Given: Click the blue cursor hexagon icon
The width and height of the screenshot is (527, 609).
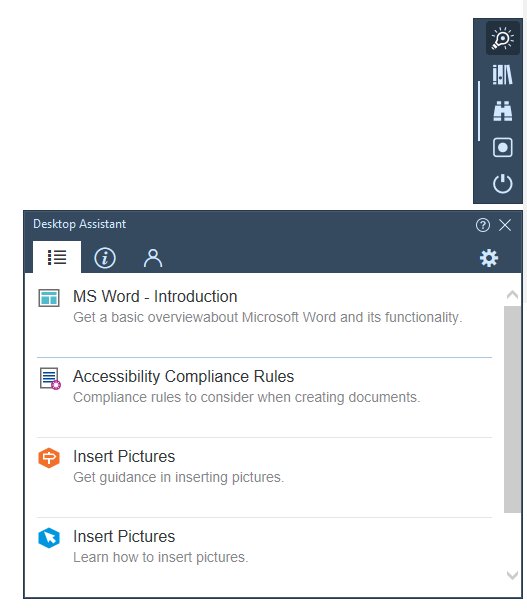Looking at the screenshot, I should tap(49, 538).
